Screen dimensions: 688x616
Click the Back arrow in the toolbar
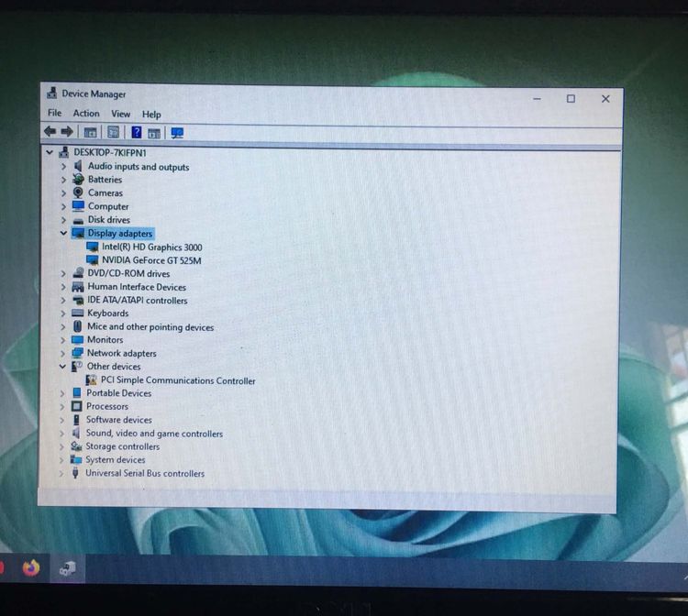point(50,131)
